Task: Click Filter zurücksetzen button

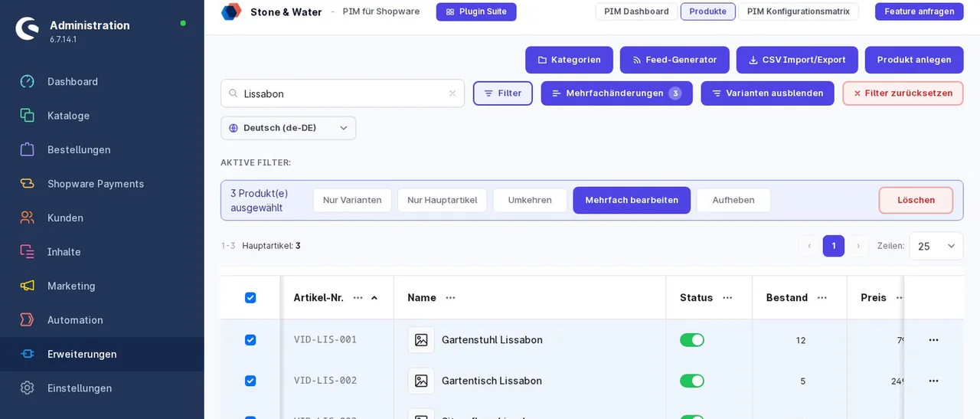Action: coord(903,93)
